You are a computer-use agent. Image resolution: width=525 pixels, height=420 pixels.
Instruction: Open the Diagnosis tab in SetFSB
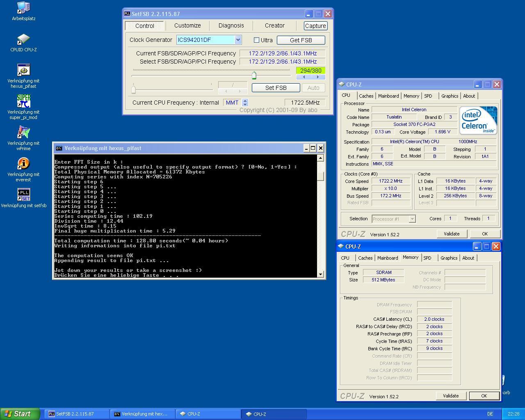click(x=231, y=25)
